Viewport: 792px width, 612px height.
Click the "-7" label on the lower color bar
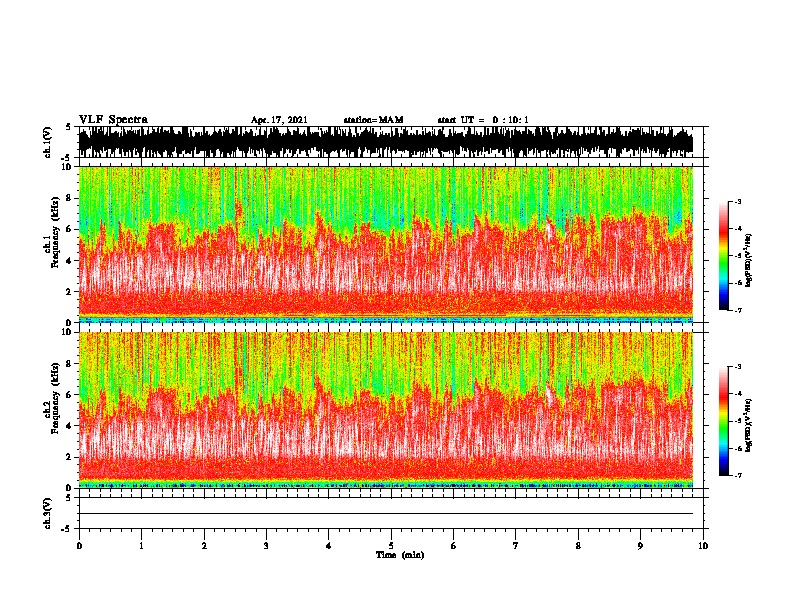point(737,475)
